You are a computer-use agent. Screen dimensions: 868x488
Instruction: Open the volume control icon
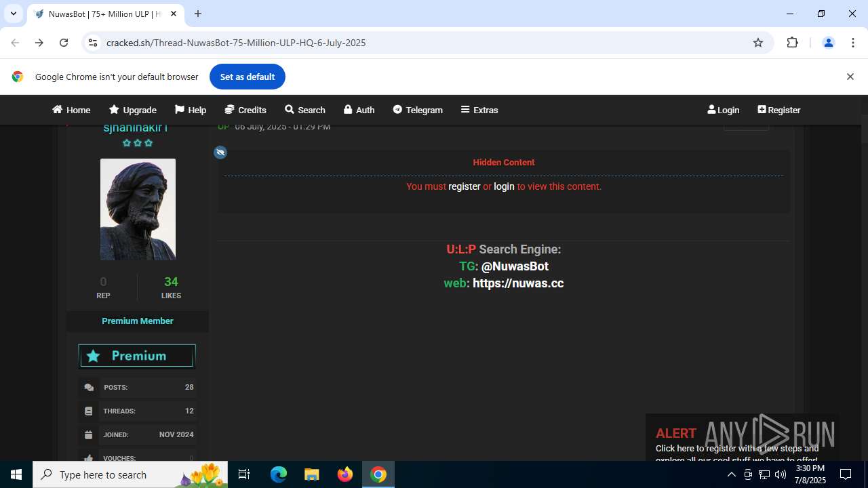click(780, 474)
